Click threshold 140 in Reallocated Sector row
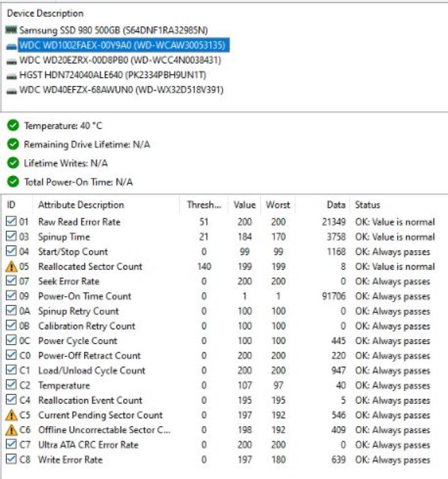This screenshot has width=448, height=479. click(204, 266)
